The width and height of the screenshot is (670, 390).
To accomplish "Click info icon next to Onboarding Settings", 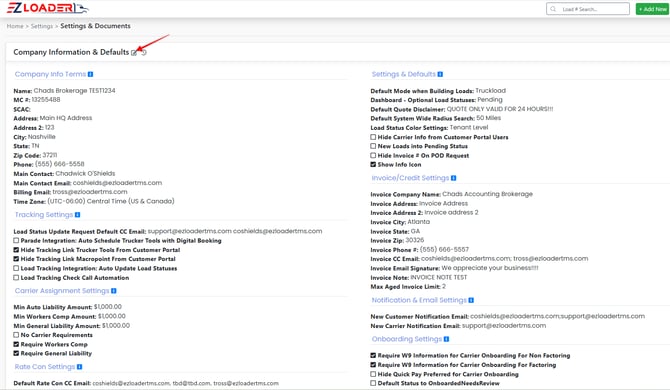I will [446, 339].
